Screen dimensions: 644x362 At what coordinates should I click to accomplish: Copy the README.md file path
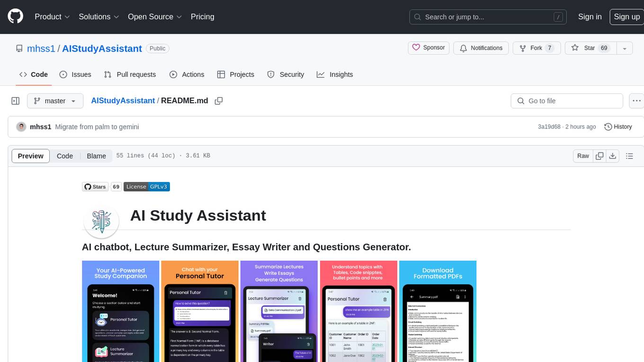click(x=219, y=101)
